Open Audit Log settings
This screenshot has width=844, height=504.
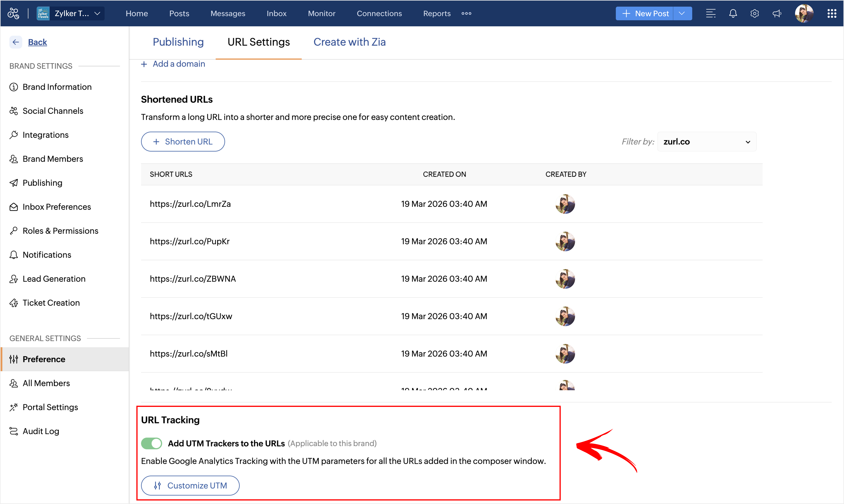pyautogui.click(x=41, y=431)
